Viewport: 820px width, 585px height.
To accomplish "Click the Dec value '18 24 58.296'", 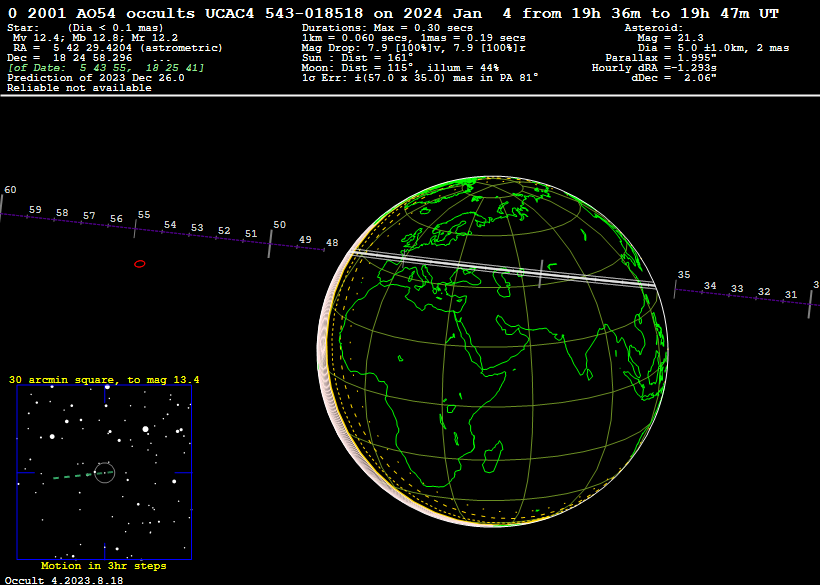I will click(x=93, y=58).
